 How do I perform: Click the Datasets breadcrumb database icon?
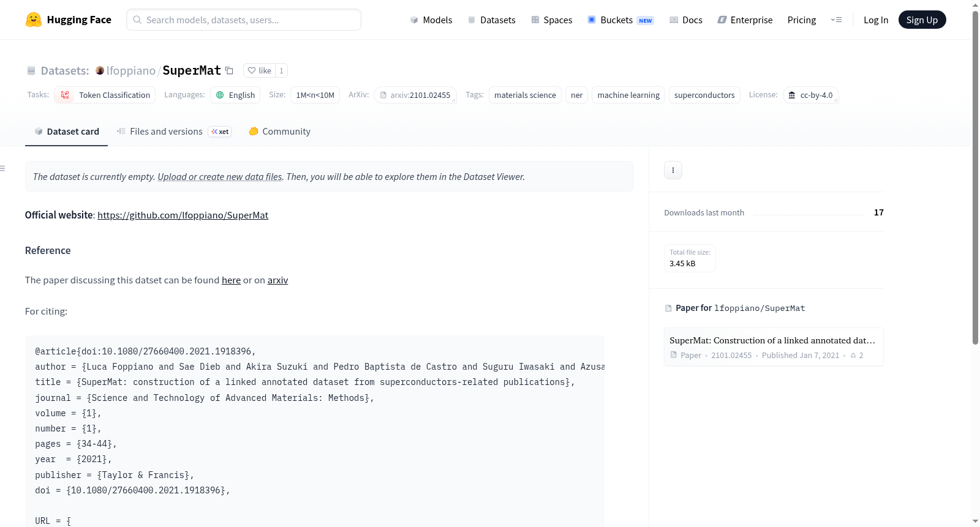31,70
